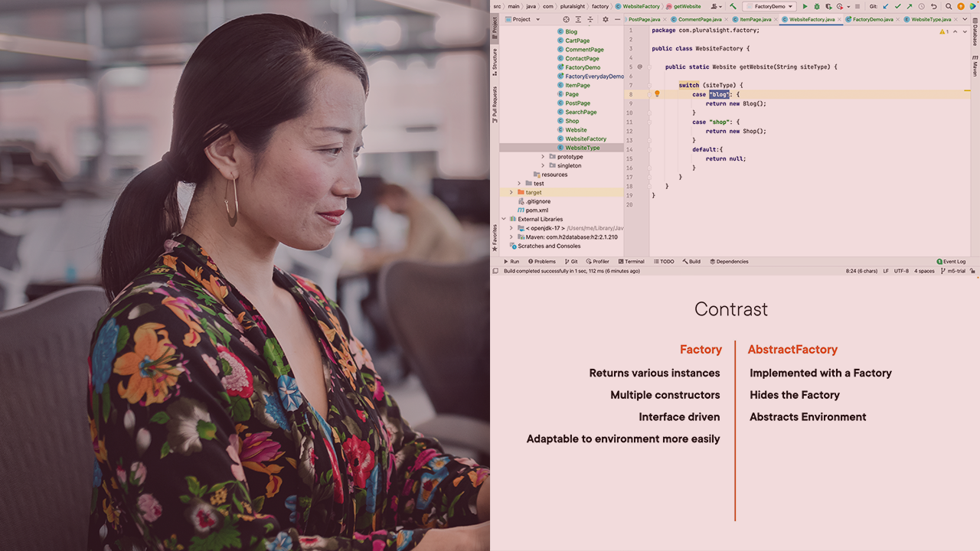Switch to the WebsiteType.java tab

[931, 19]
